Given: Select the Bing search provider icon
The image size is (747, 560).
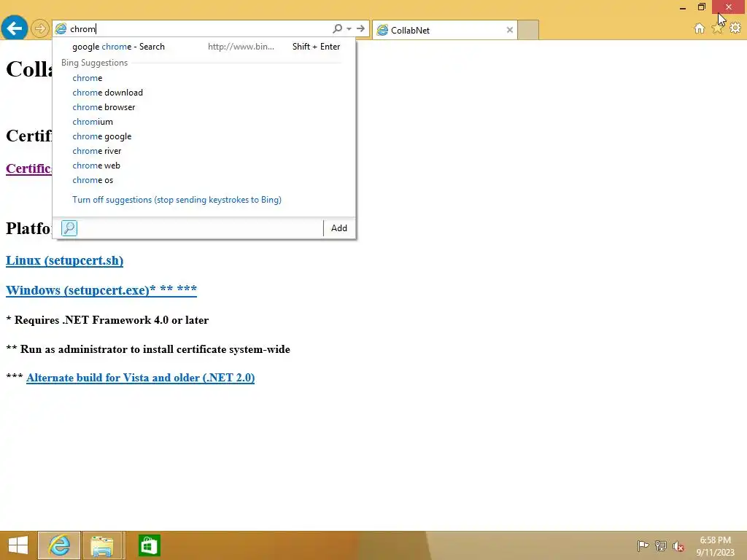Looking at the screenshot, I should pos(69,228).
